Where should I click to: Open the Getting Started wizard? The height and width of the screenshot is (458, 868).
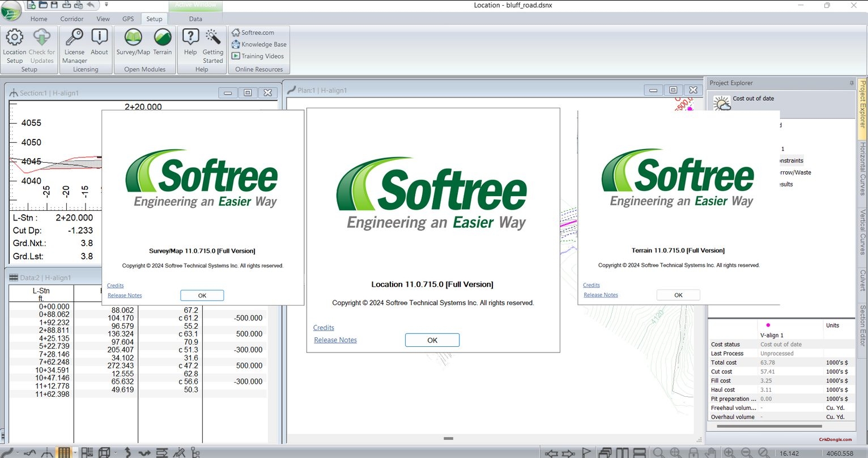pos(213,46)
